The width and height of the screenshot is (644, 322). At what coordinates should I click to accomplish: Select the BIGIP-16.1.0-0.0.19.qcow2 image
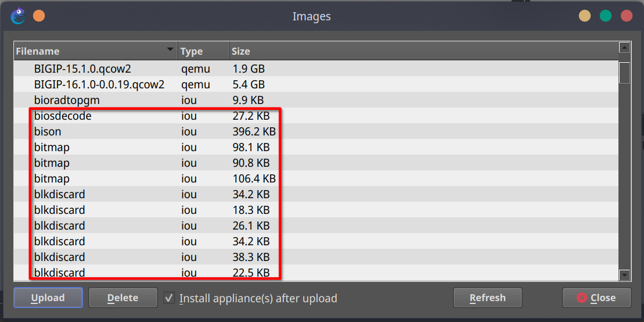coord(316,85)
